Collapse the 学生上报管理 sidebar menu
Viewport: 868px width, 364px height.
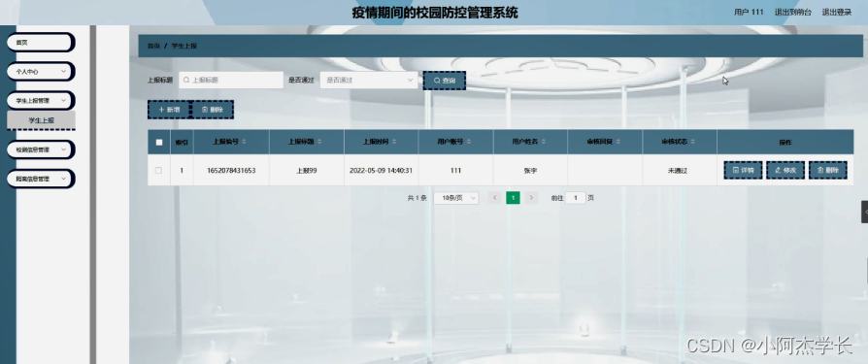[x=41, y=101]
